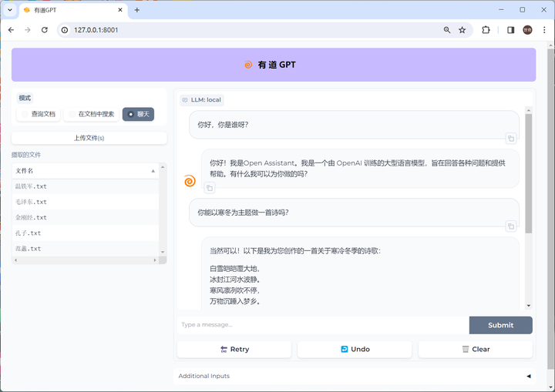The height and width of the screenshot is (392, 555).
Task: Click the 文件名 column header
Action: pos(86,171)
